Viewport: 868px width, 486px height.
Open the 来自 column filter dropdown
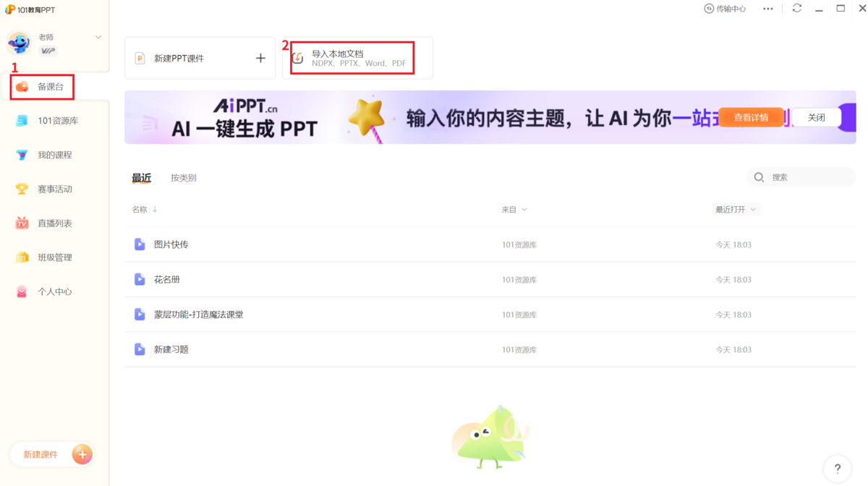point(515,209)
